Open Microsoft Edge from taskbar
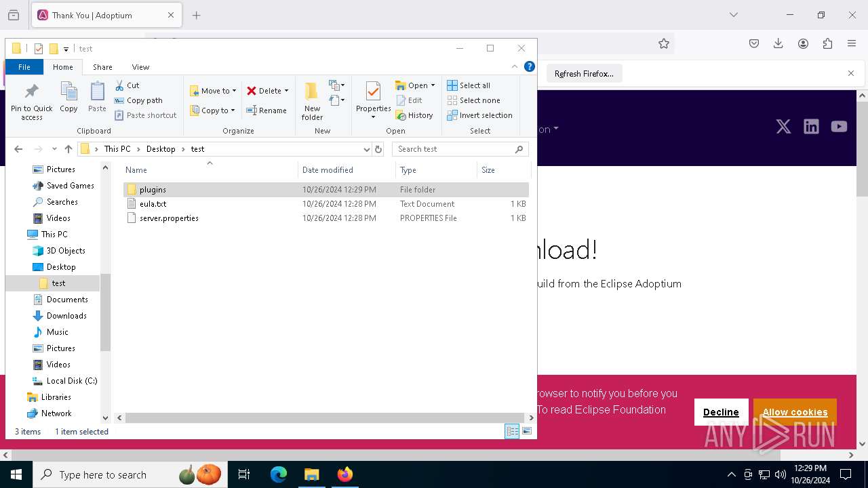Screen dimensions: 868x488 (279, 474)
